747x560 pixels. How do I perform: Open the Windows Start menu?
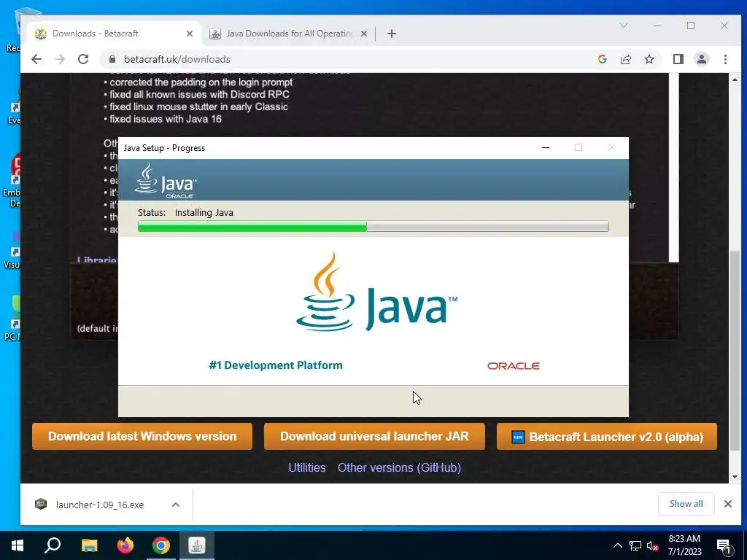coord(18,545)
